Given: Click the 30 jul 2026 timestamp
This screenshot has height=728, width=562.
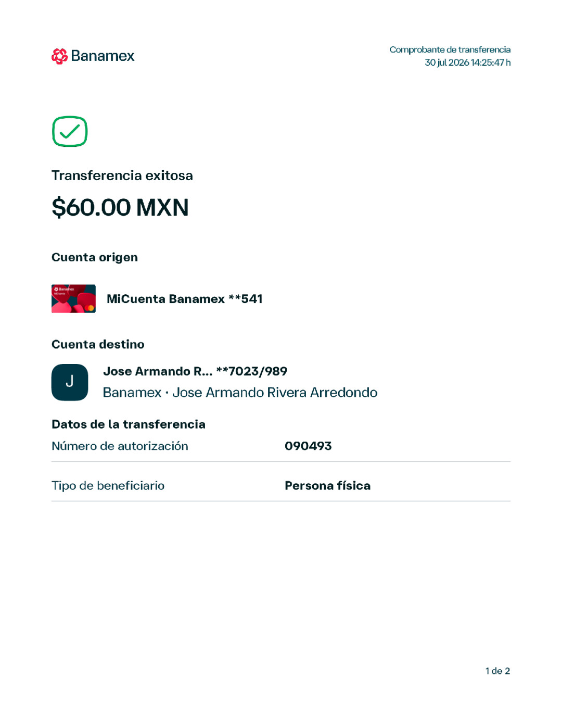Looking at the screenshot, I should click(468, 62).
